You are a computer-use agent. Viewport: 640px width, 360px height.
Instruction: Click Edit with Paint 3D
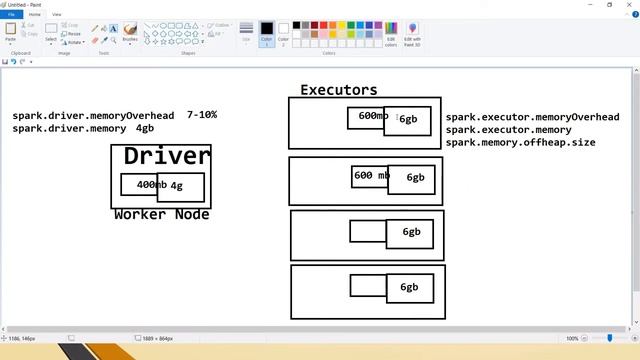click(x=412, y=34)
